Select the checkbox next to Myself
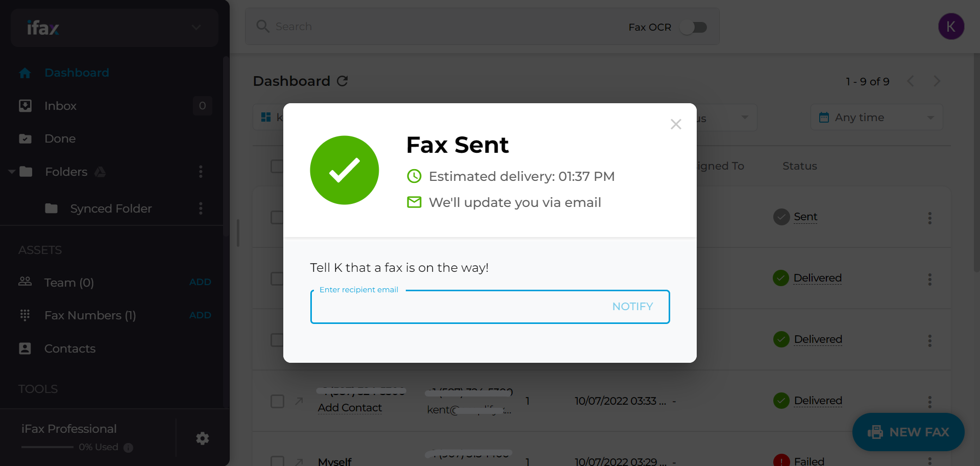This screenshot has height=466, width=980. pyautogui.click(x=277, y=460)
